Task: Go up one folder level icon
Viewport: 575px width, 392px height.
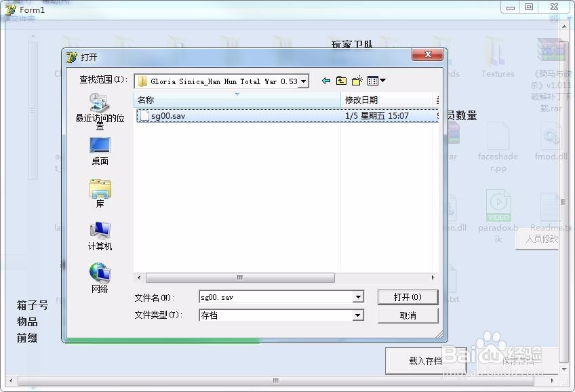Action: click(341, 81)
